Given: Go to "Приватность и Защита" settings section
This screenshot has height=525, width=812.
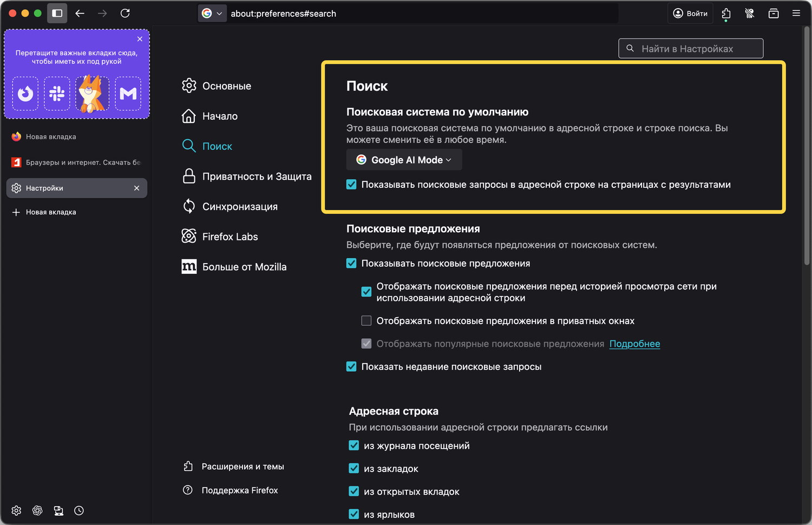Looking at the screenshot, I should 257,176.
